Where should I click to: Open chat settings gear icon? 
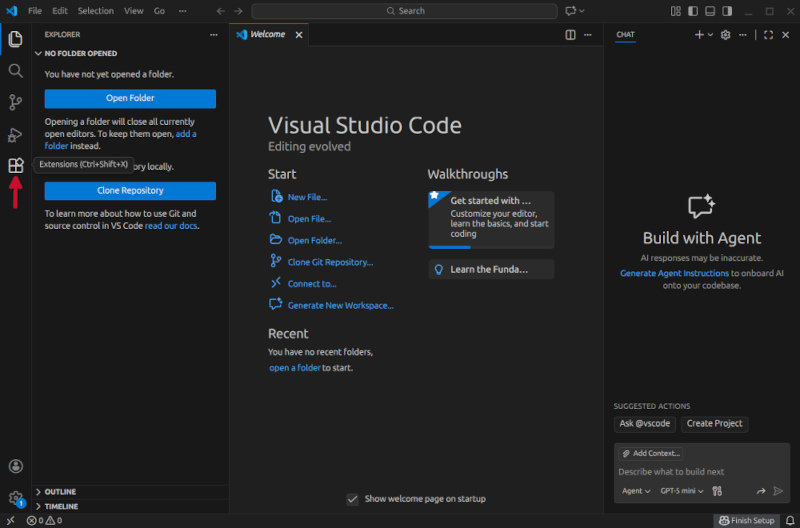725,35
